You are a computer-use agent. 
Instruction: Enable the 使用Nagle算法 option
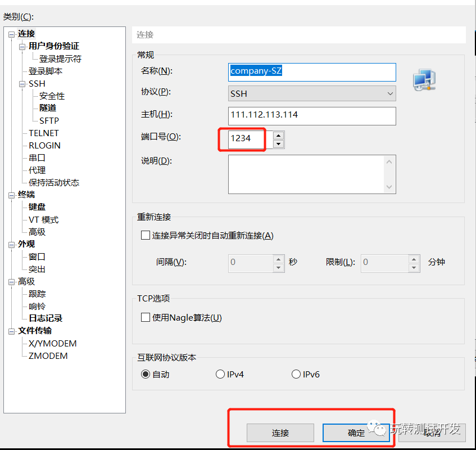(x=143, y=317)
